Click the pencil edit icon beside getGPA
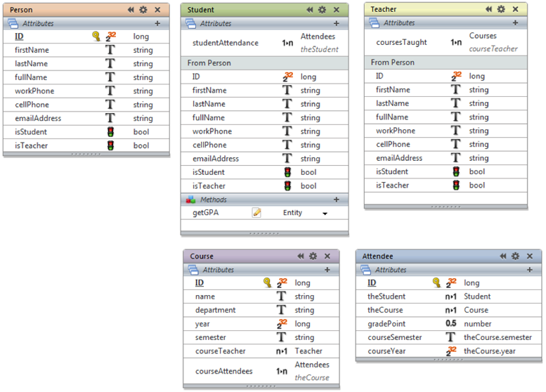Image resolution: width=546 pixels, height=392 pixels. click(256, 212)
